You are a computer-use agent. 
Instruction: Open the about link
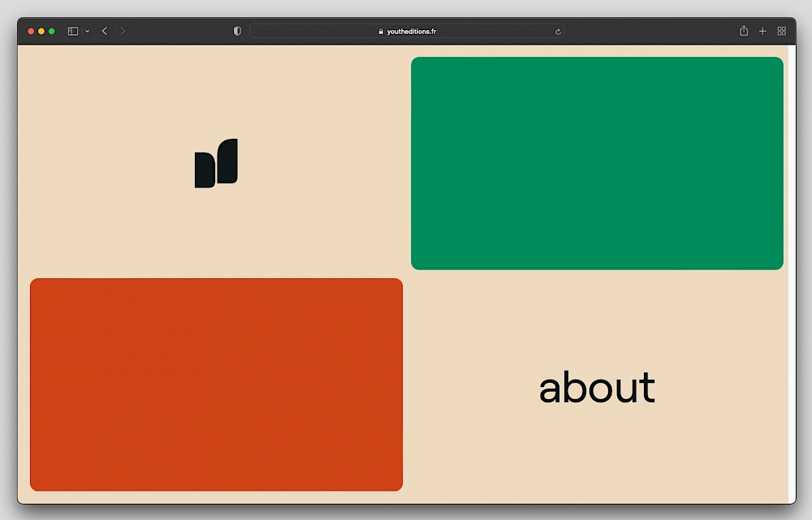pyautogui.click(x=597, y=388)
